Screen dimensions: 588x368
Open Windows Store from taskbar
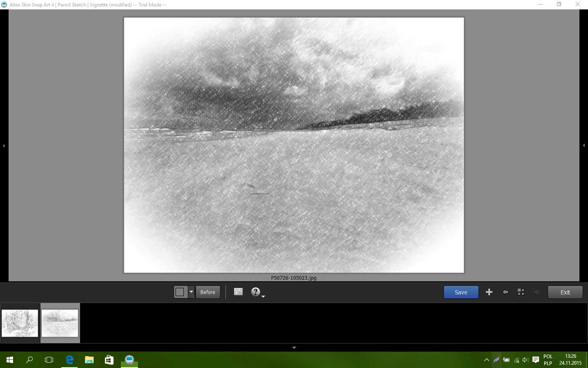pos(109,360)
